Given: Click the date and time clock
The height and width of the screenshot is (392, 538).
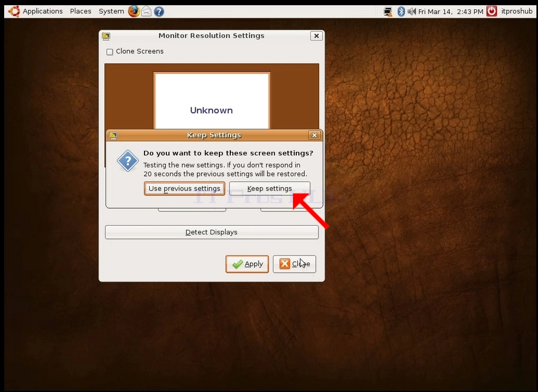Looking at the screenshot, I should (451, 12).
